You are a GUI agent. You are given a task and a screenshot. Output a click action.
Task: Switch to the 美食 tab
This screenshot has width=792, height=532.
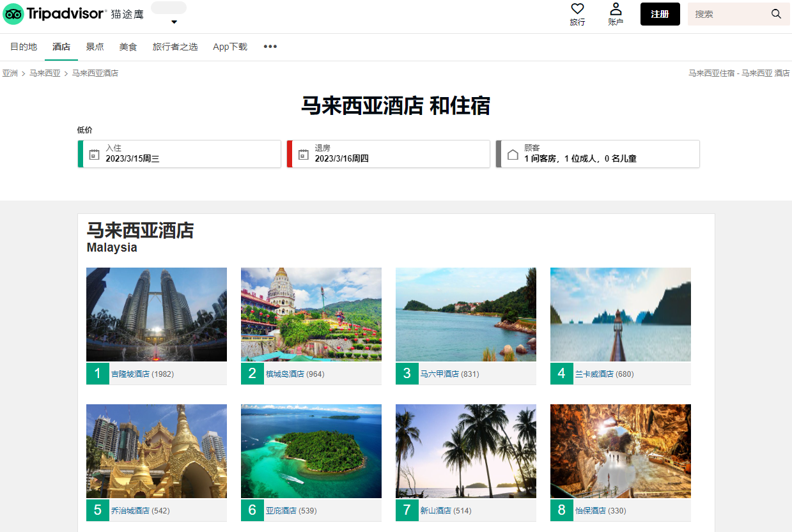pyautogui.click(x=128, y=47)
